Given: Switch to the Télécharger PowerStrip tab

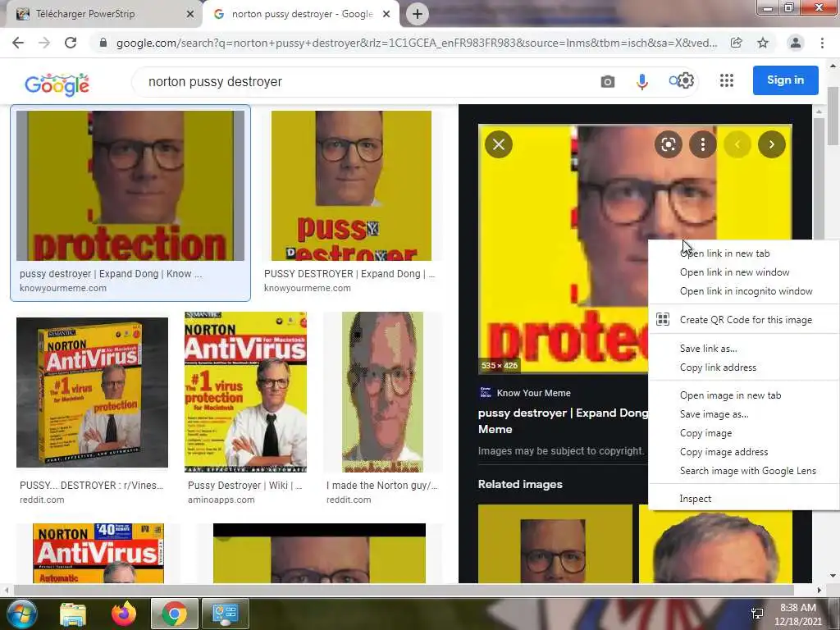Looking at the screenshot, I should coord(102,14).
